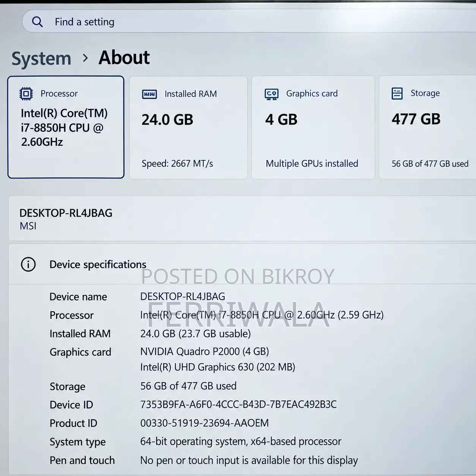Screen dimensions: 476x476
Task: Click the No pen or touch input value
Action: (249, 460)
